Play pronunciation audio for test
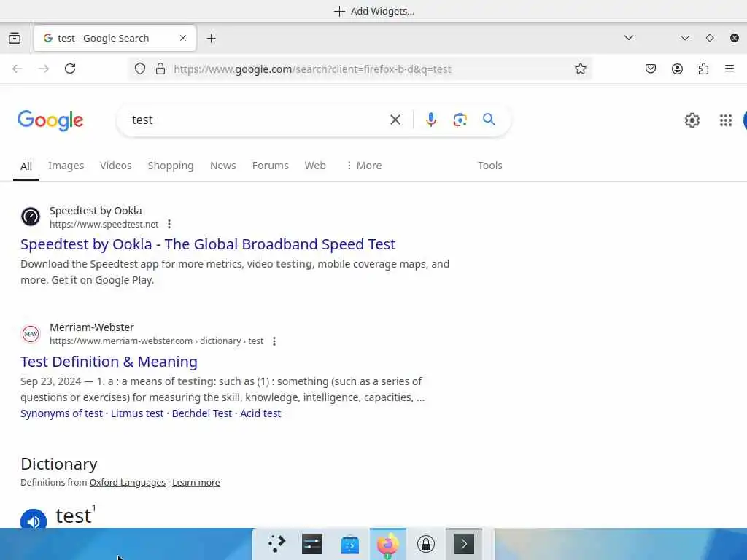This screenshot has height=560, width=747. click(34, 520)
